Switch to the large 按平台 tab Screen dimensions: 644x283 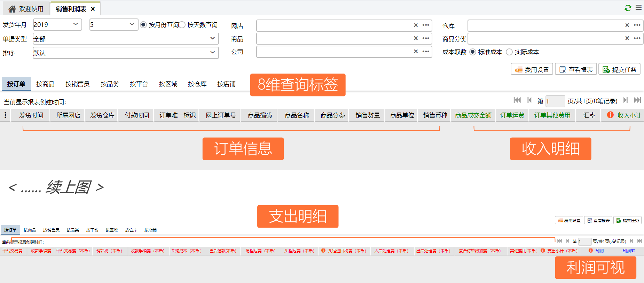pyautogui.click(x=139, y=84)
